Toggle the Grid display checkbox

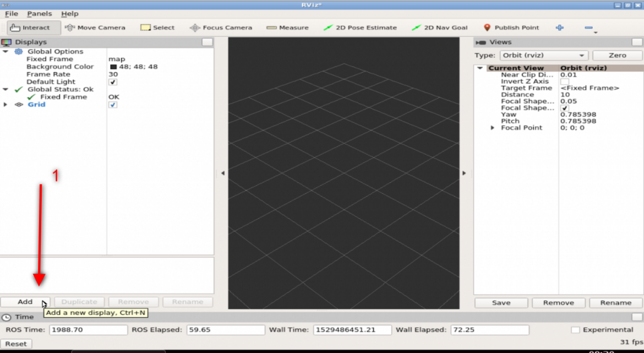pyautogui.click(x=113, y=105)
